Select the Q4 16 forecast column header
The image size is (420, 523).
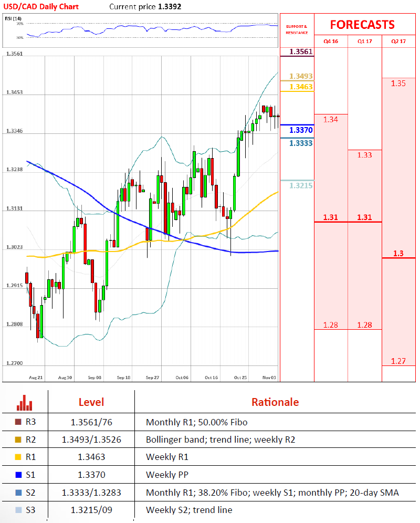pyautogui.click(x=331, y=41)
